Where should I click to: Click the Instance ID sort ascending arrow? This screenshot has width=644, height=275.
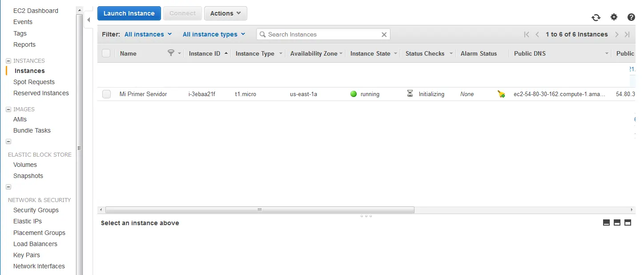[226, 53]
